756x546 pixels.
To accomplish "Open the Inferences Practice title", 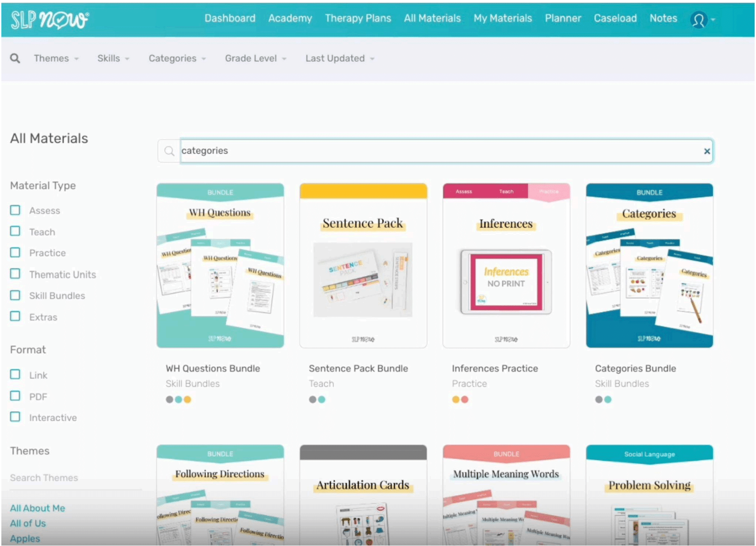I will (495, 368).
